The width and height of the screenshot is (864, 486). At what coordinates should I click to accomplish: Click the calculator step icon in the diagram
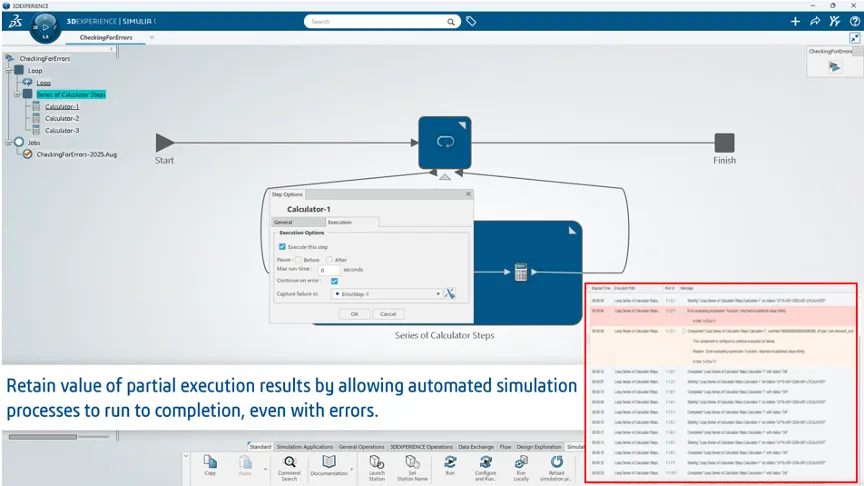point(521,272)
